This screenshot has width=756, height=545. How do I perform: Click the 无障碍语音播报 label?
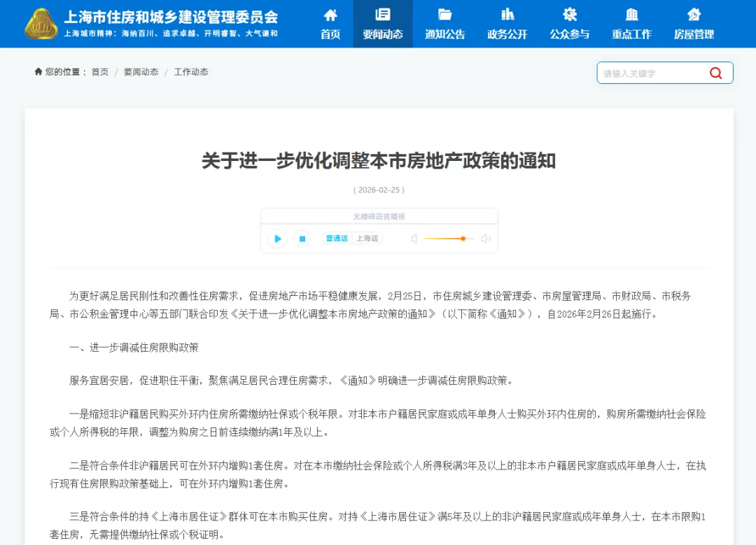[x=379, y=216]
